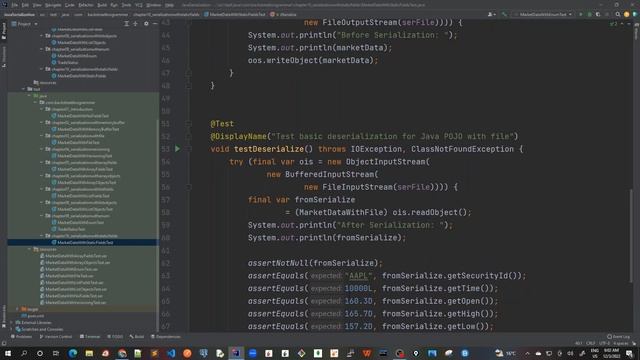
Task: Click the UTF-8 encoding status bar entry
Action: pyautogui.click(x=604, y=344)
